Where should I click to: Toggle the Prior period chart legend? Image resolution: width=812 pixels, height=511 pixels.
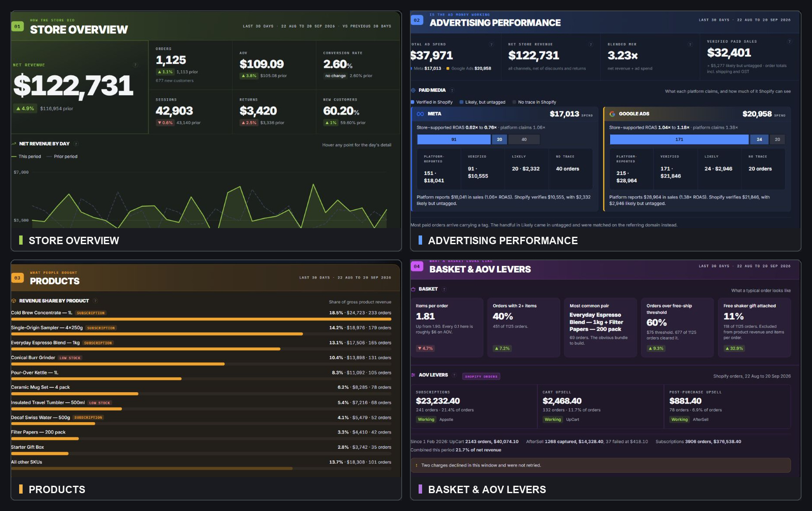62,157
